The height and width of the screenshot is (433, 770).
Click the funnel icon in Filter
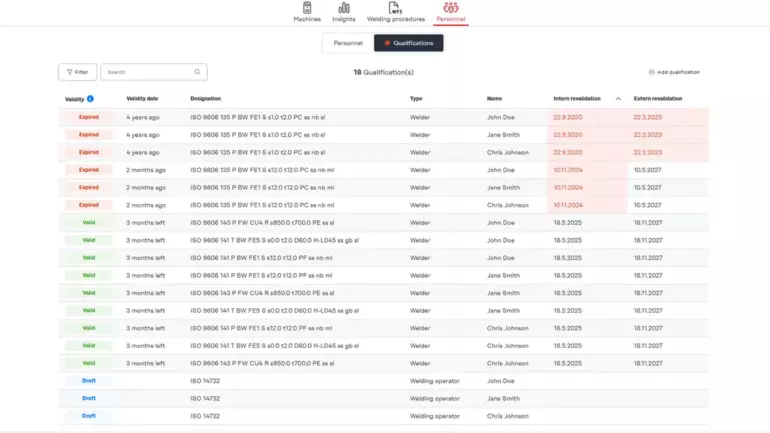[x=68, y=72]
